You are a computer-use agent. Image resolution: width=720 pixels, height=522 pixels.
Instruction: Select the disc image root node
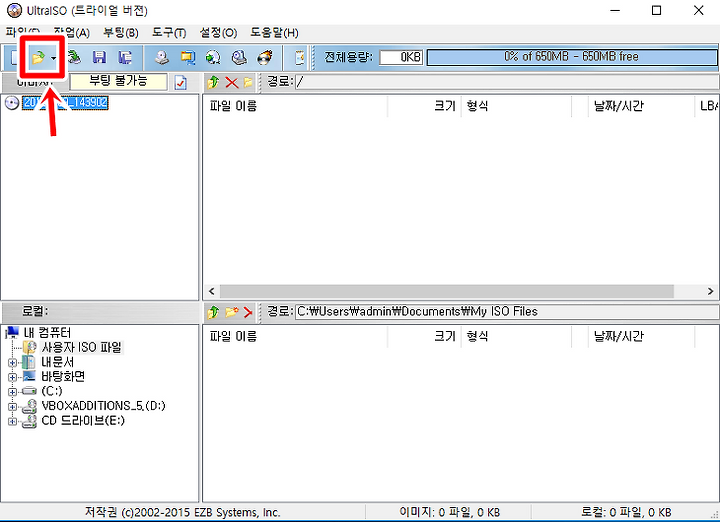click(65, 102)
